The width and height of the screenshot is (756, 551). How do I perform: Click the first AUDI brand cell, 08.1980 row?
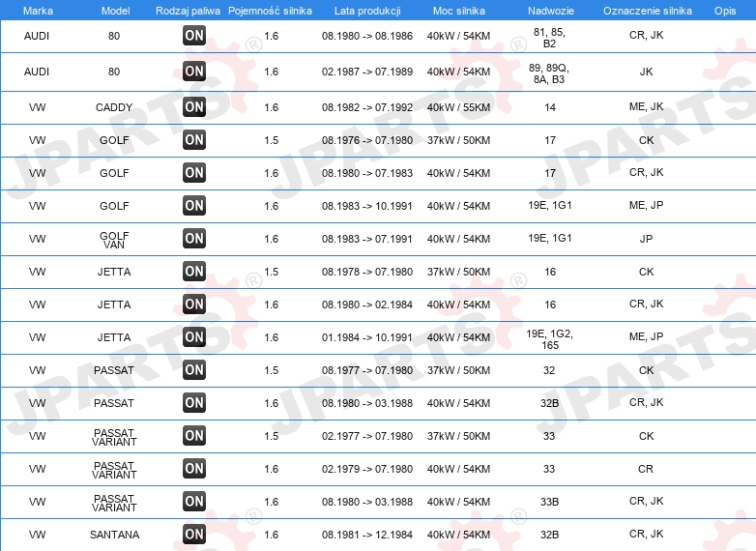tap(37, 36)
